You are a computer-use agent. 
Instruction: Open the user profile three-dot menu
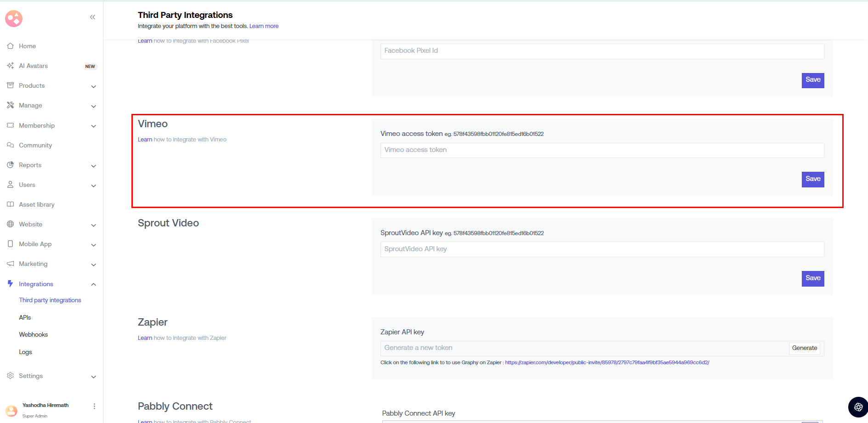point(94,406)
